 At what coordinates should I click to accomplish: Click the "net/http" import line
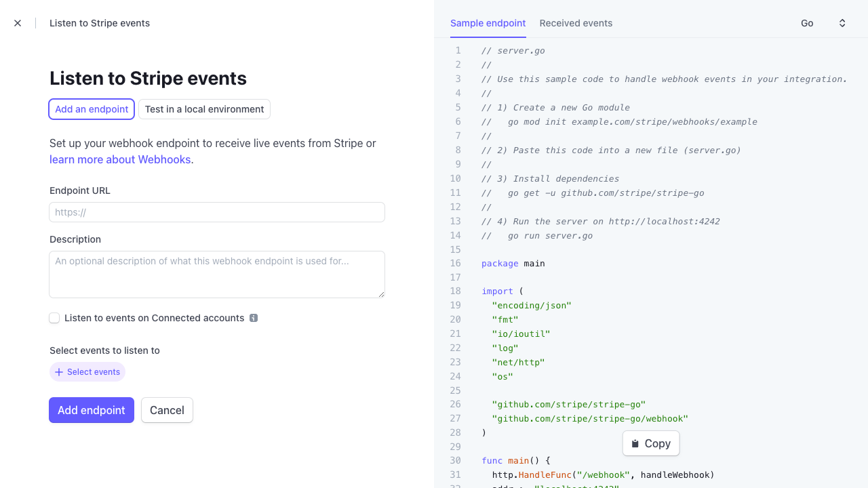tap(519, 363)
